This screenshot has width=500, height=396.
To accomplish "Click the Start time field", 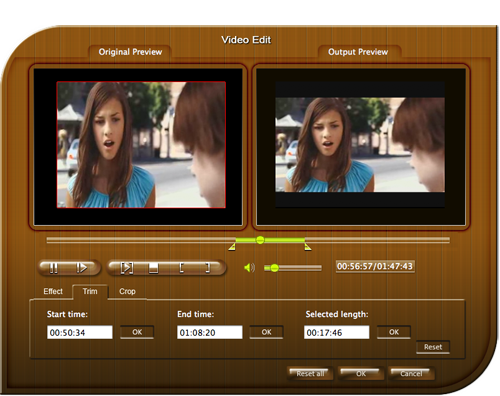I will 80,332.
